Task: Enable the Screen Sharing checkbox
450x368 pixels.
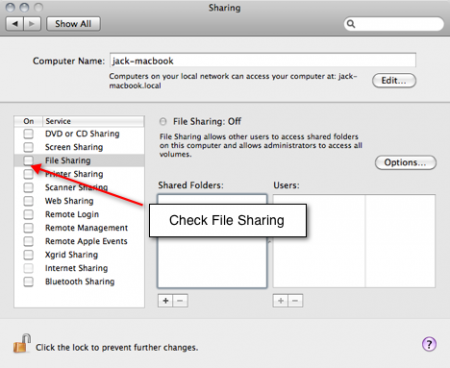Action: (29, 147)
